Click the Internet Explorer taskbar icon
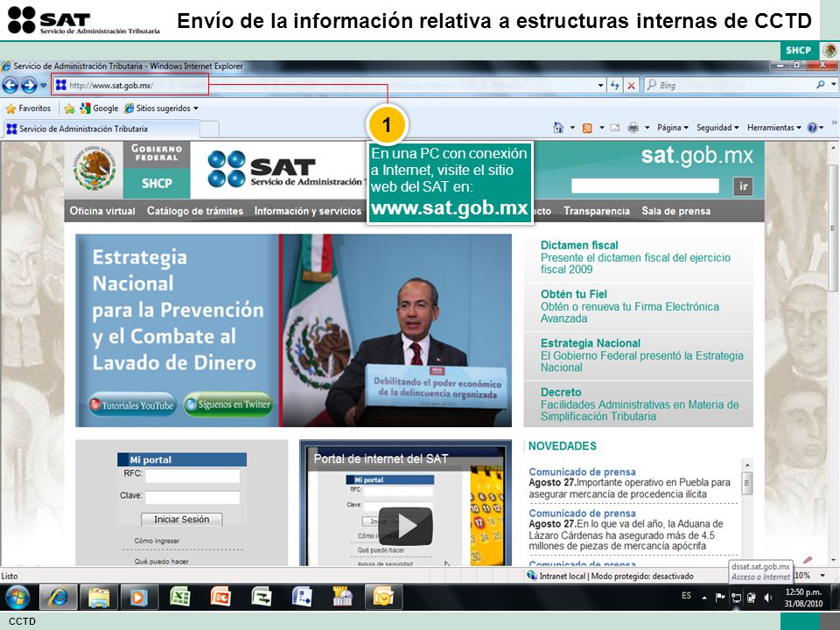Screen dimensions: 840x630 click(58, 597)
